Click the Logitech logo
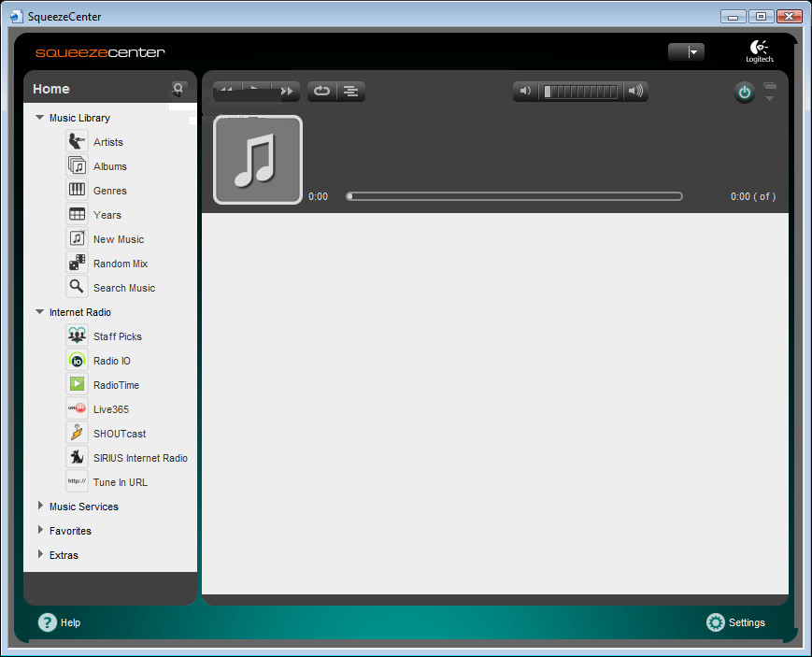812x657 pixels. (759, 51)
